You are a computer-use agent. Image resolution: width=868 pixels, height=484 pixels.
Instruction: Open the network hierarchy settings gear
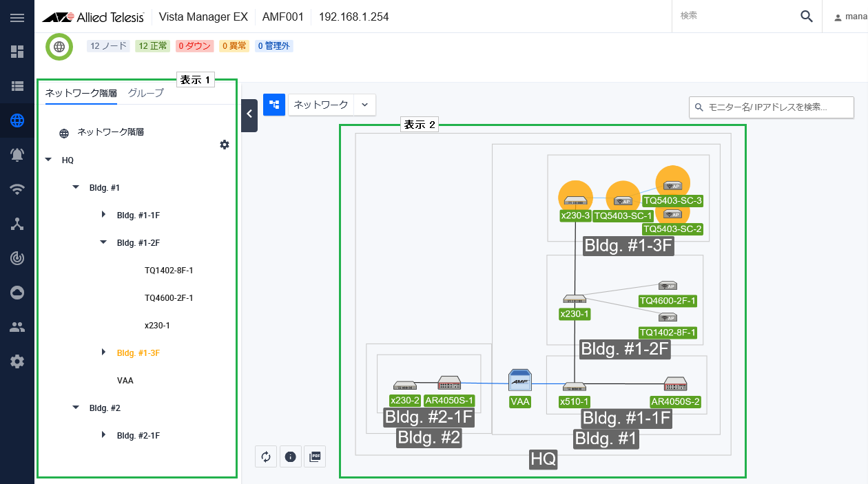[224, 145]
